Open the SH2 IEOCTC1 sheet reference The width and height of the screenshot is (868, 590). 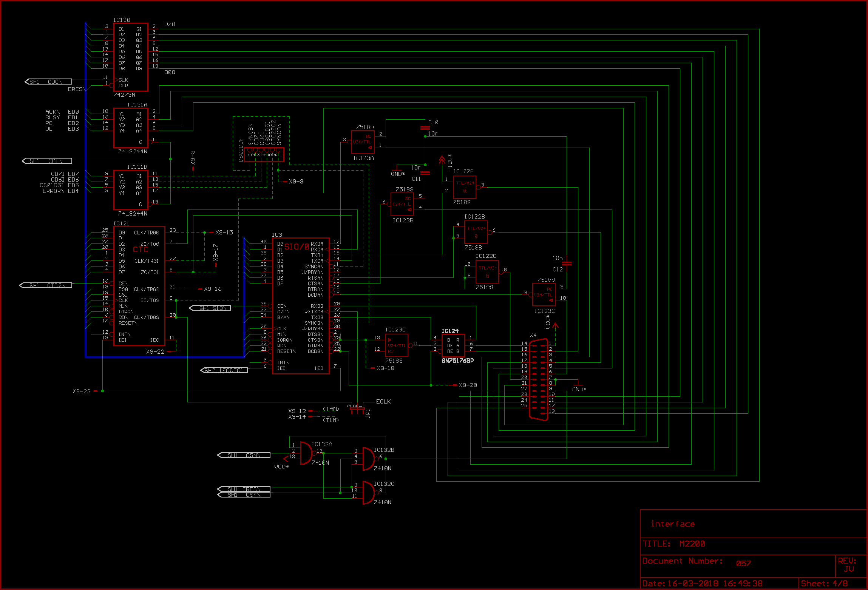click(x=224, y=370)
